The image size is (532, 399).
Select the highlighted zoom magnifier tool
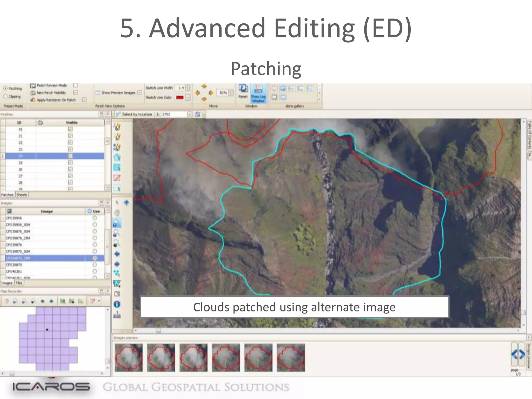[x=117, y=223]
